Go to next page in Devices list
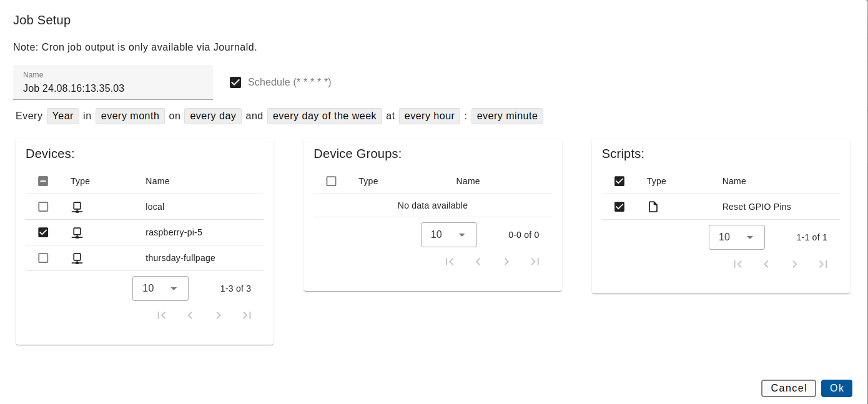Viewport: 868px width, 404px height. click(218, 315)
